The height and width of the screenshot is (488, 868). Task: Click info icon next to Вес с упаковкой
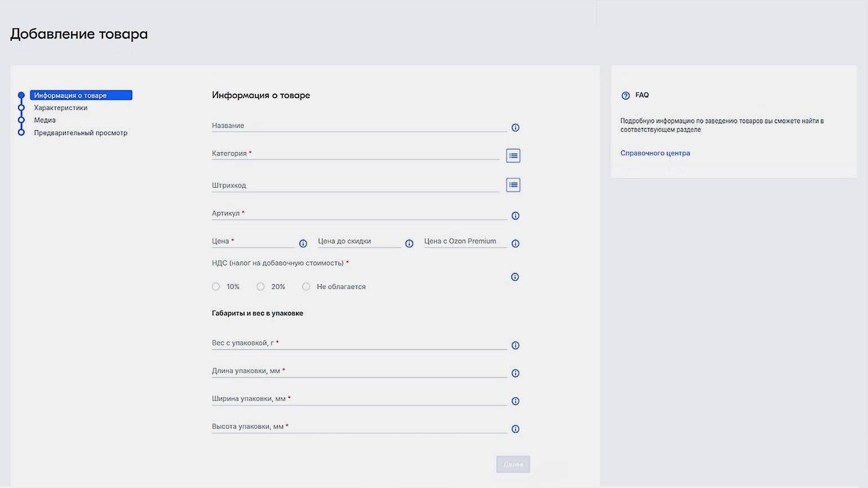click(x=515, y=345)
